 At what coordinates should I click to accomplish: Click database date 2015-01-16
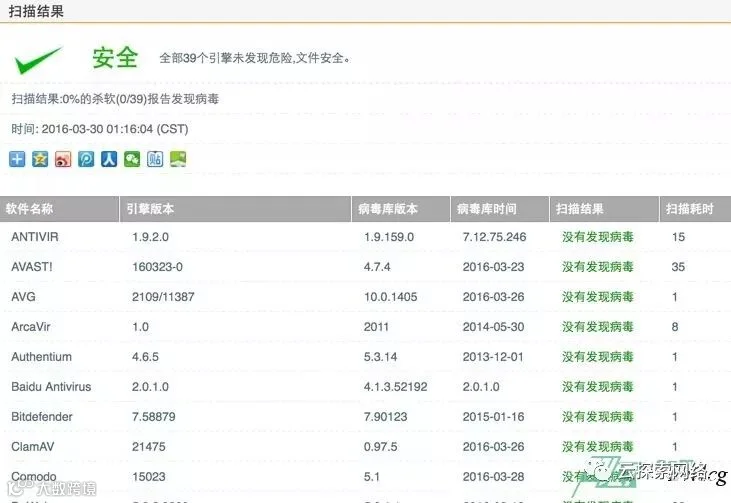(494, 416)
